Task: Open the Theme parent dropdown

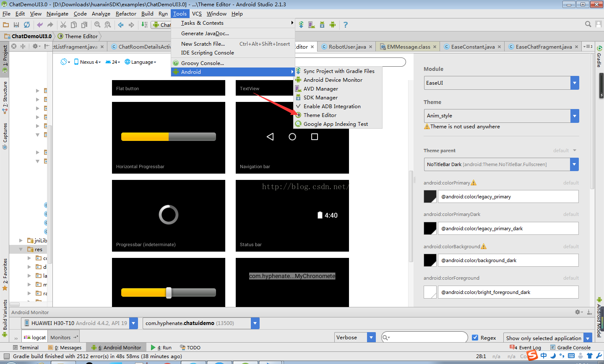Action: (x=502, y=164)
